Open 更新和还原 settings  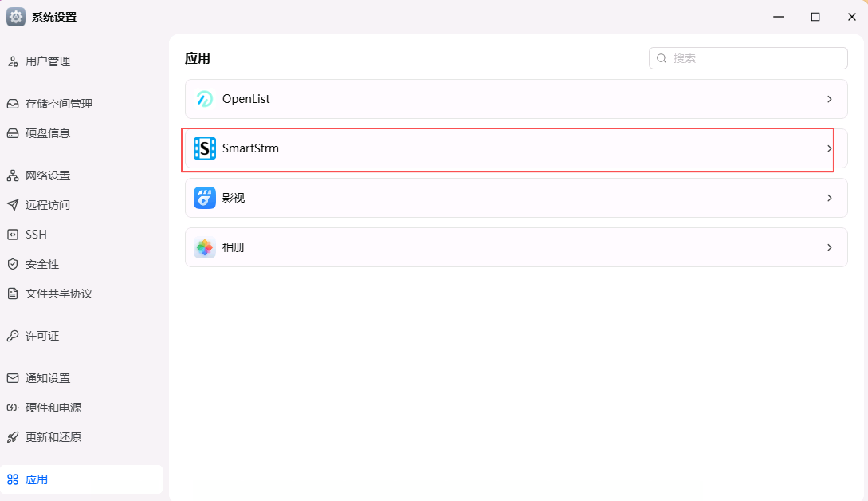[x=53, y=437]
